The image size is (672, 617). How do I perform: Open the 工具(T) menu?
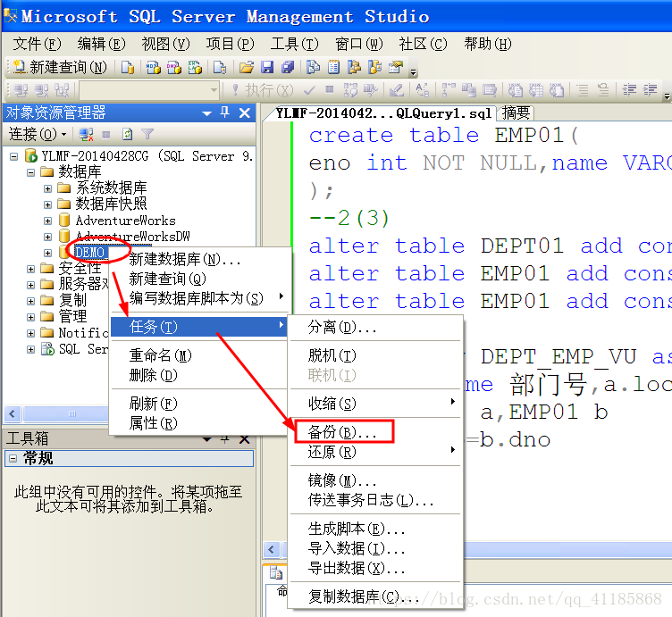[294, 44]
